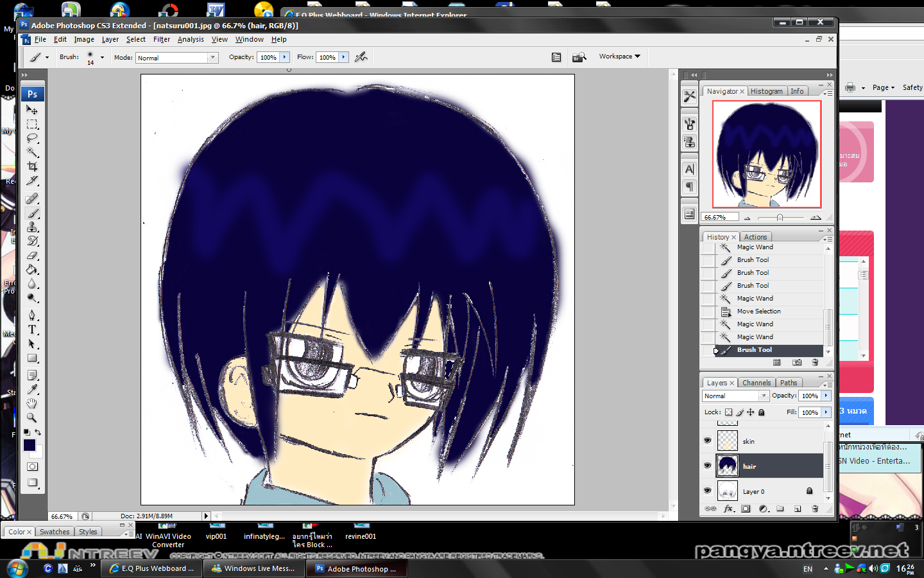Click the Windows Start button
The width and height of the screenshot is (924, 578).
tap(17, 568)
